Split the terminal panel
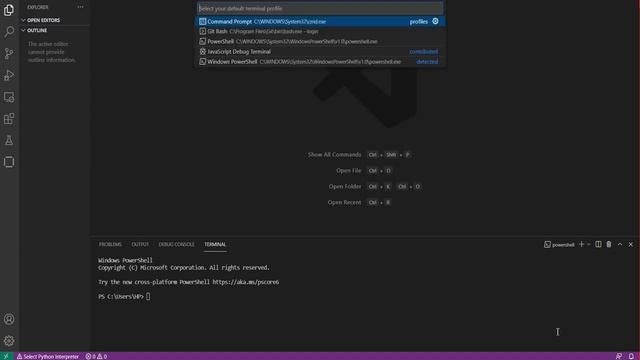 pos(598,244)
